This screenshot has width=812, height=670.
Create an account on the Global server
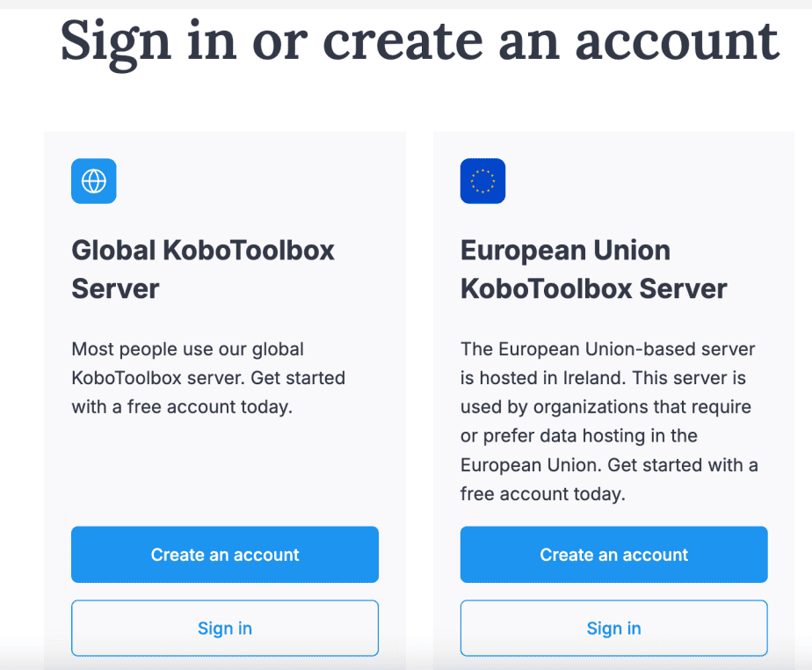point(225,555)
